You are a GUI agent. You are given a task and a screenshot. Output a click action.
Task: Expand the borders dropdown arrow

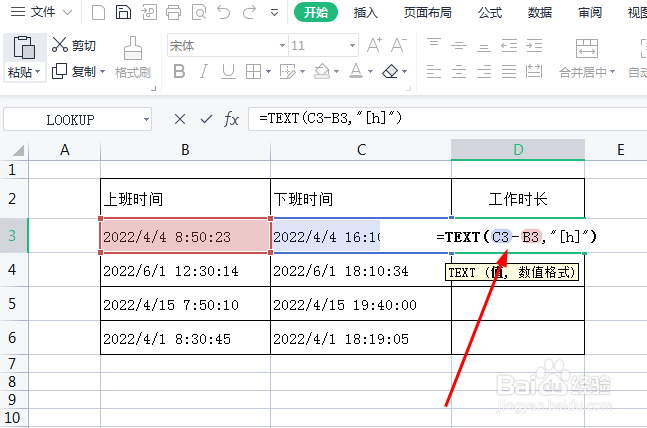[x=269, y=72]
